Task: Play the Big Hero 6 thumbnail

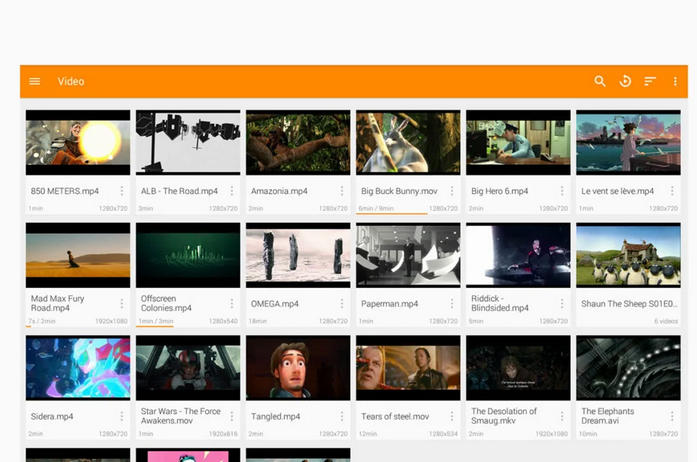Action: click(518, 142)
